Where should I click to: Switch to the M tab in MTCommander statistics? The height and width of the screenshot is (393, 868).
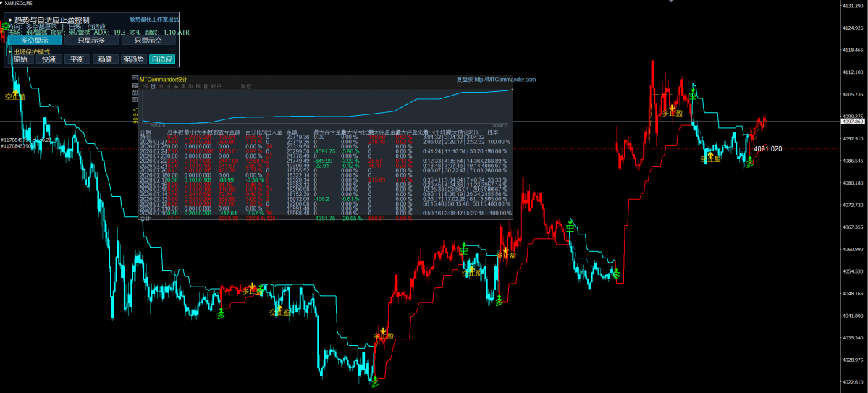pos(198,86)
